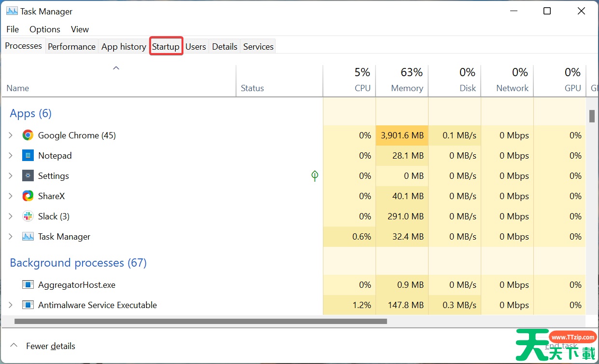Image resolution: width=599 pixels, height=364 pixels.
Task: Click the AggregatorHost.exe process icon
Action: (28, 285)
